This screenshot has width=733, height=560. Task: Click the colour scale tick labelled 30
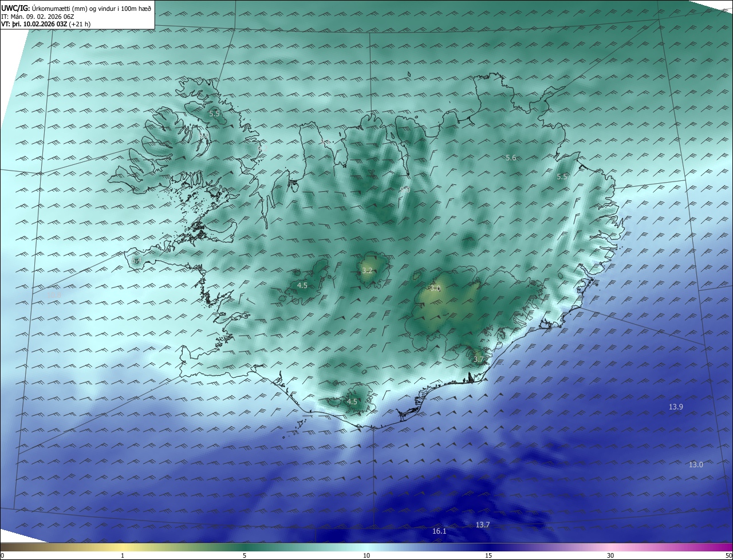pyautogui.click(x=610, y=555)
